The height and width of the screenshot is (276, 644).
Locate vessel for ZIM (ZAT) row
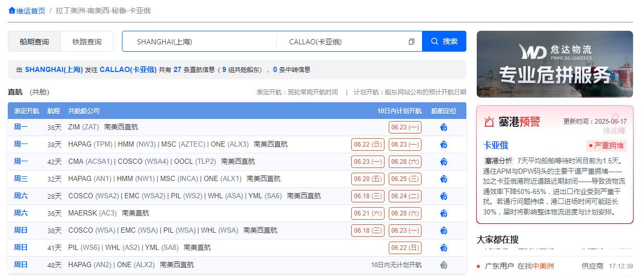click(444, 127)
